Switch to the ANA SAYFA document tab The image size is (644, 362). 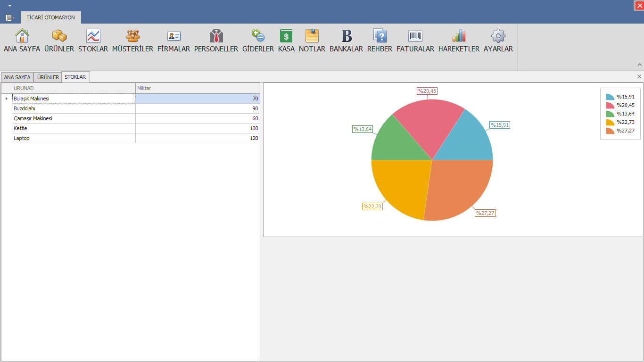(x=17, y=77)
